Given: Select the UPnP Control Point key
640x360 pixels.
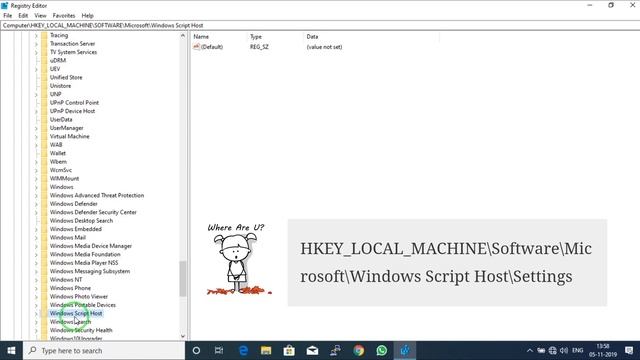Looking at the screenshot, I should [74, 102].
